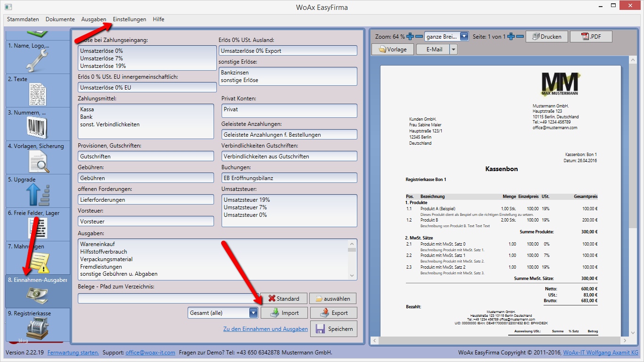644x362 pixels.
Task: Select 'Umsatzerlöse 19%' in Erlöse list
Action: [103, 66]
